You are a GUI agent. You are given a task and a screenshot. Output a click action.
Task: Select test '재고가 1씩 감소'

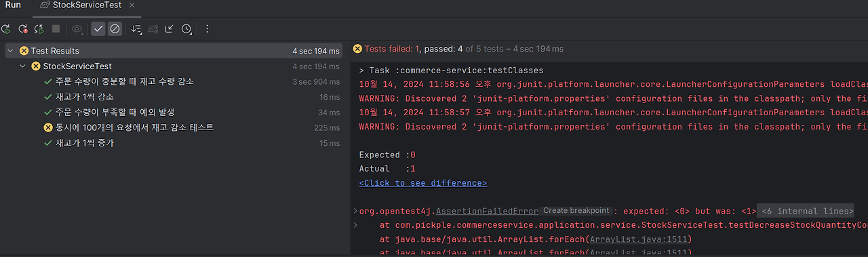pos(85,97)
